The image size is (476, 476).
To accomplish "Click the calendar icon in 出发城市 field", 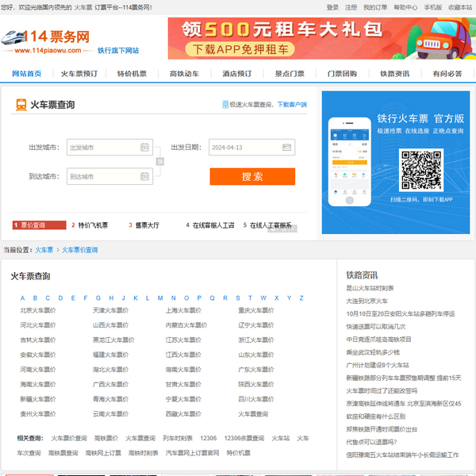I will [x=144, y=148].
